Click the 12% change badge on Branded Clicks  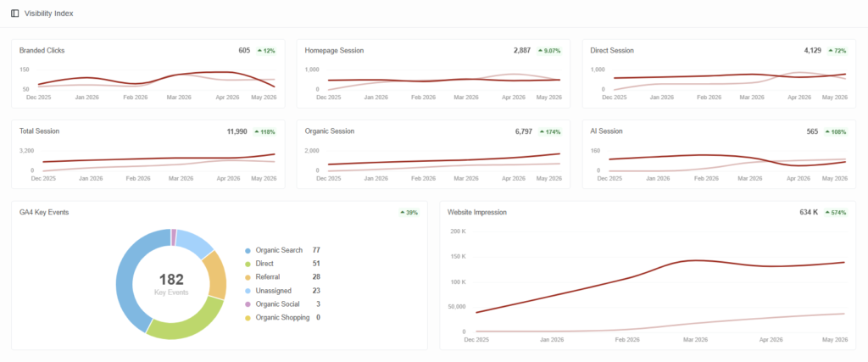(x=266, y=50)
